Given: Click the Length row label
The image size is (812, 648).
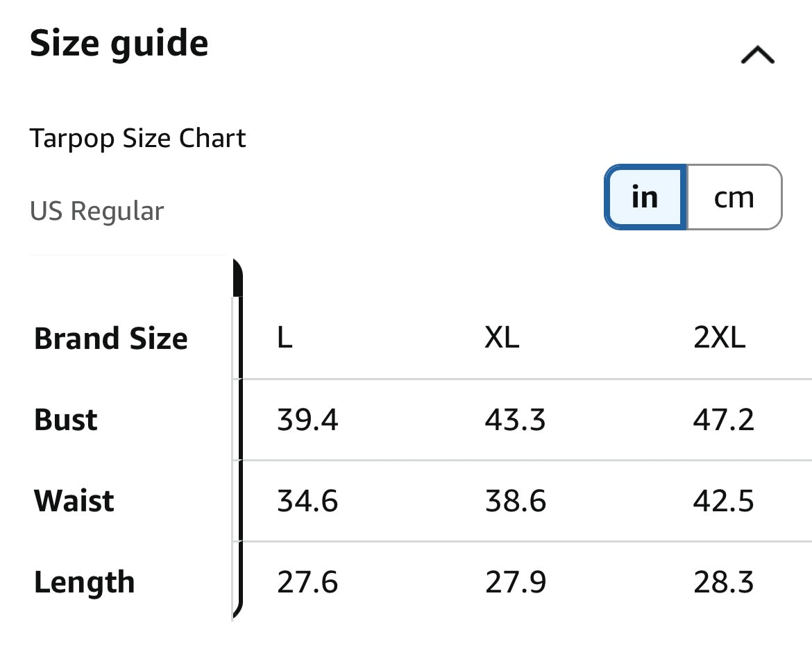Looking at the screenshot, I should pyautogui.click(x=84, y=582).
